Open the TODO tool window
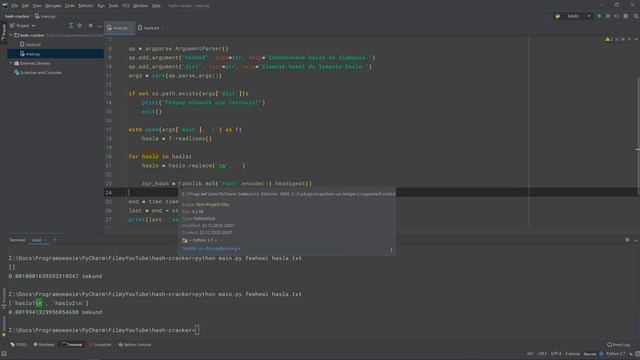This screenshot has width=640, height=360. [19, 344]
